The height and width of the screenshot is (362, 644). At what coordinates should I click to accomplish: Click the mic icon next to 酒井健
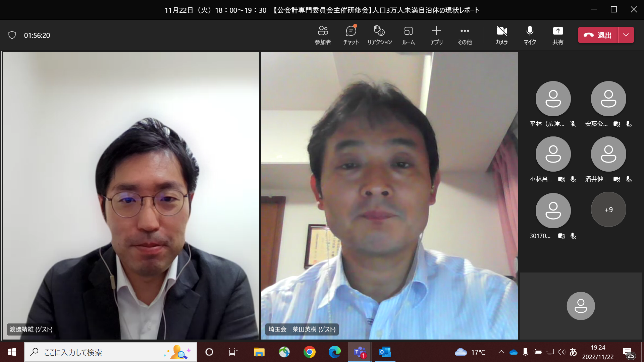click(629, 179)
